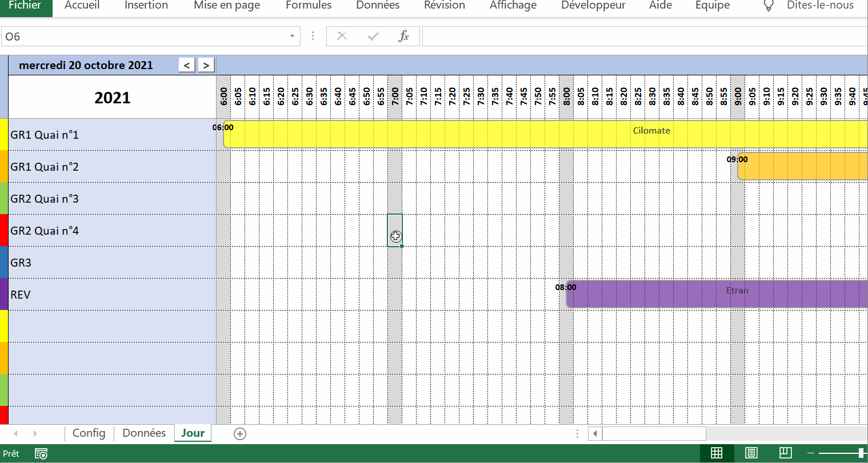Click the purple color cell beside REV

[x=4, y=295]
